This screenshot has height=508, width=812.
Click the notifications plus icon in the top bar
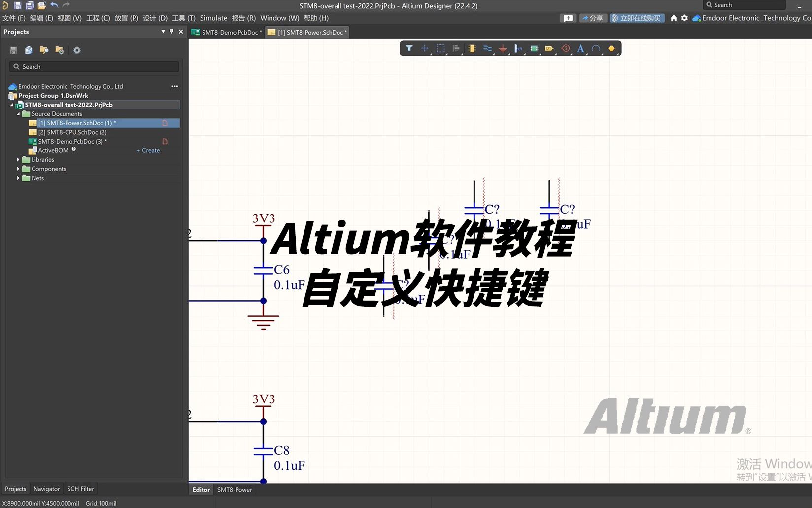coord(568,18)
